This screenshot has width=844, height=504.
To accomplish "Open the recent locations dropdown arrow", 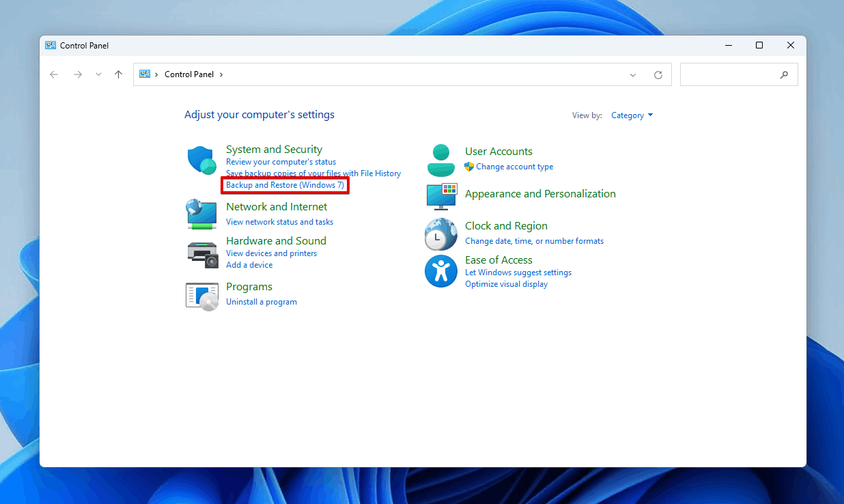I will [98, 74].
